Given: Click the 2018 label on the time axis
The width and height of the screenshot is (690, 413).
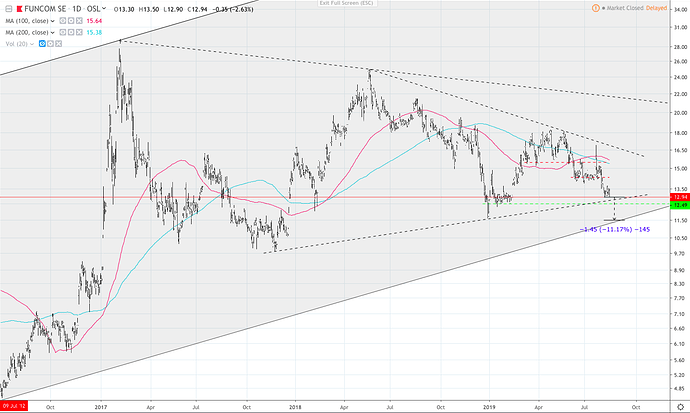Looking at the screenshot, I should (x=295, y=407).
